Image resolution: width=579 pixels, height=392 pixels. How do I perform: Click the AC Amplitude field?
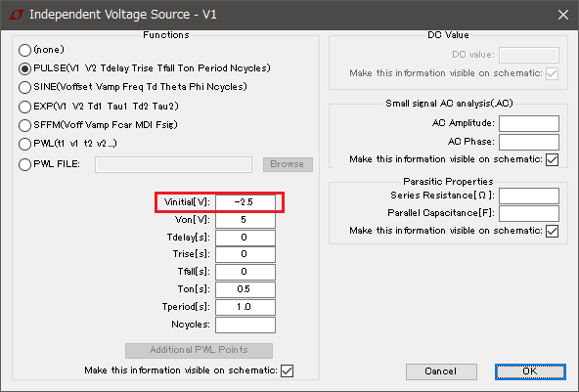pyautogui.click(x=529, y=123)
